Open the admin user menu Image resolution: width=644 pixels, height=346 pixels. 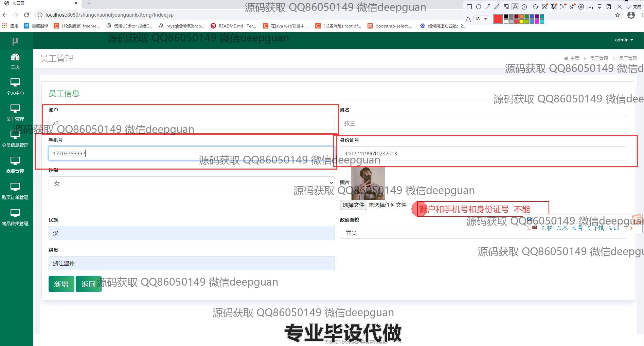coord(624,40)
